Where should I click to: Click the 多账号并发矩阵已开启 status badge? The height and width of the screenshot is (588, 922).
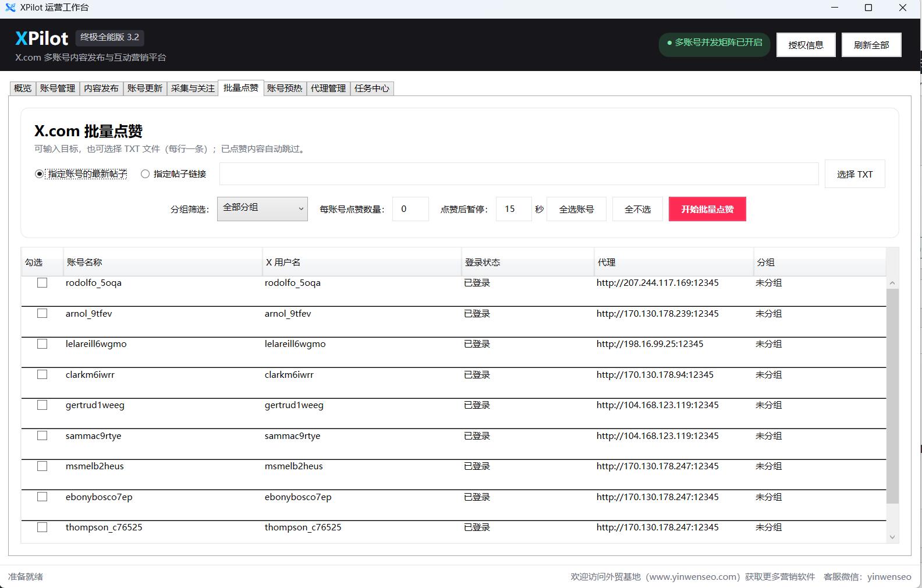[x=714, y=44]
